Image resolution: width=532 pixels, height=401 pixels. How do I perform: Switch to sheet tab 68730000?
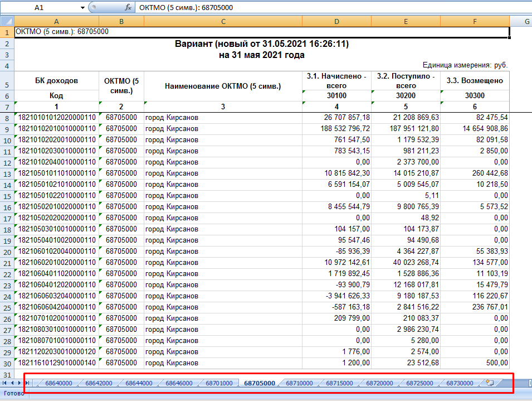point(460,383)
